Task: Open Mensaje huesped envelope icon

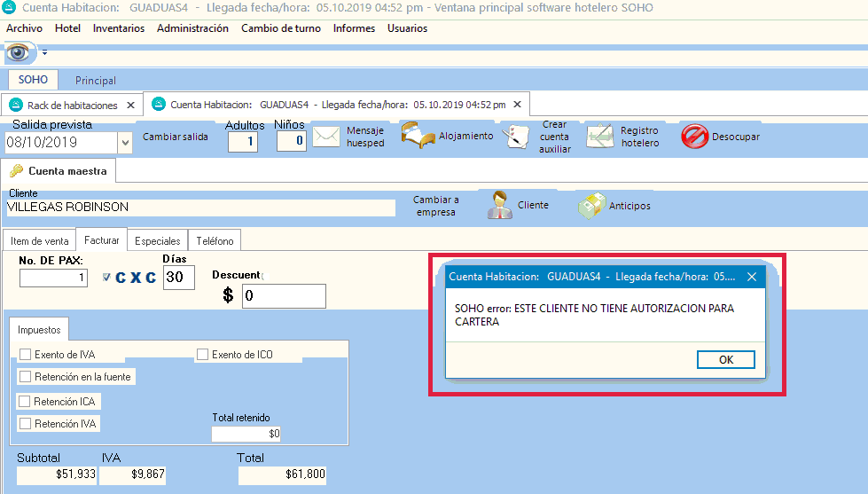Action: [326, 137]
